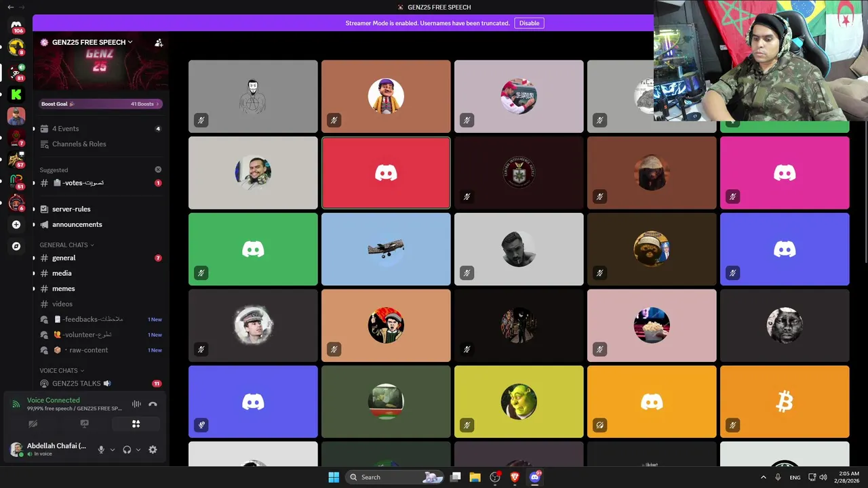Image resolution: width=868 pixels, height=488 pixels.
Task: Open the Activities shapes button
Action: [136, 424]
